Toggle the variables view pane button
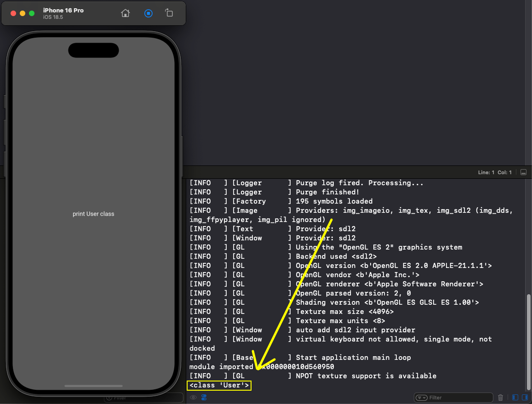This screenshot has height=404, width=532. point(515,397)
